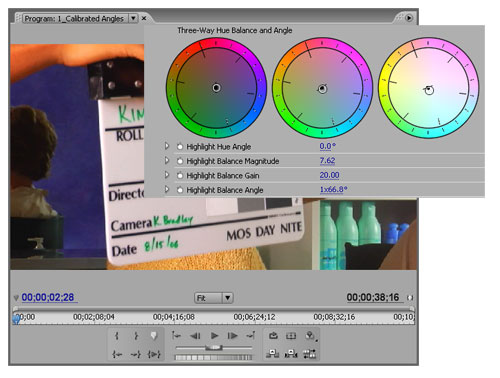Screen dimensions: 500x378
Task: Go to previous edit point
Action: (176, 336)
